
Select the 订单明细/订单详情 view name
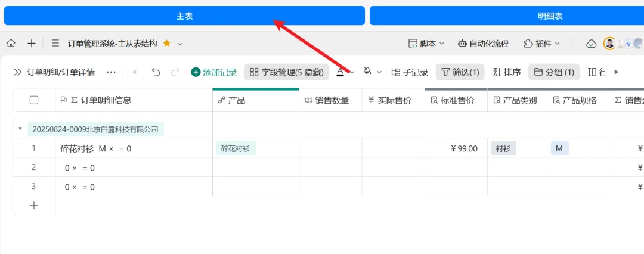pos(61,72)
